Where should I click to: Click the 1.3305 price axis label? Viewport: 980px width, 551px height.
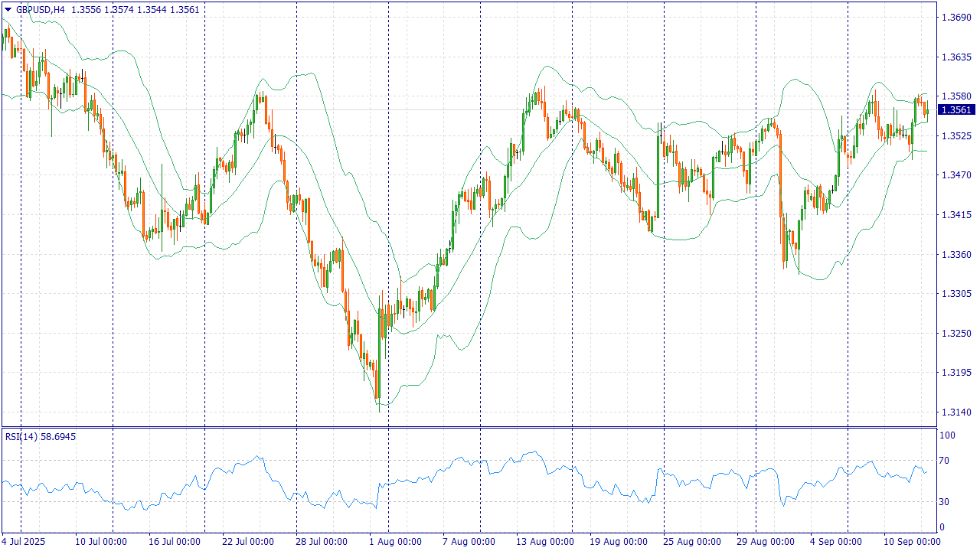pos(956,294)
